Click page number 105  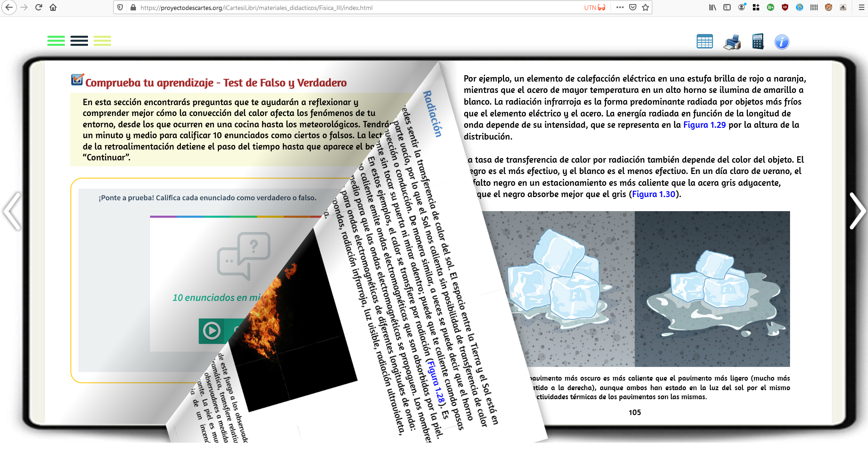click(635, 412)
